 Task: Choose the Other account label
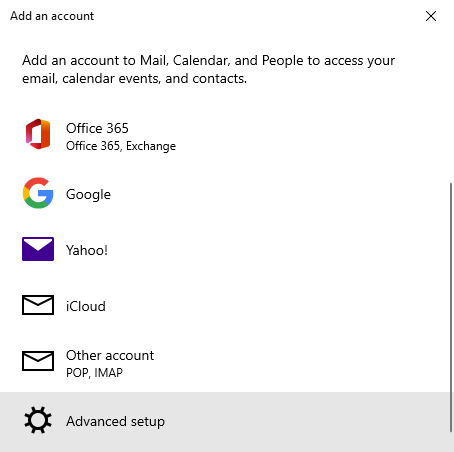coord(110,355)
